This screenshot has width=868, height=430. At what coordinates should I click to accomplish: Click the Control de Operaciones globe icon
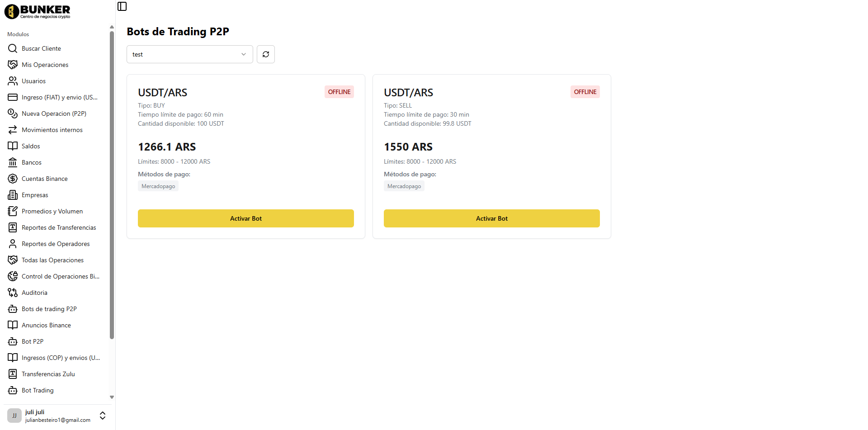click(13, 276)
